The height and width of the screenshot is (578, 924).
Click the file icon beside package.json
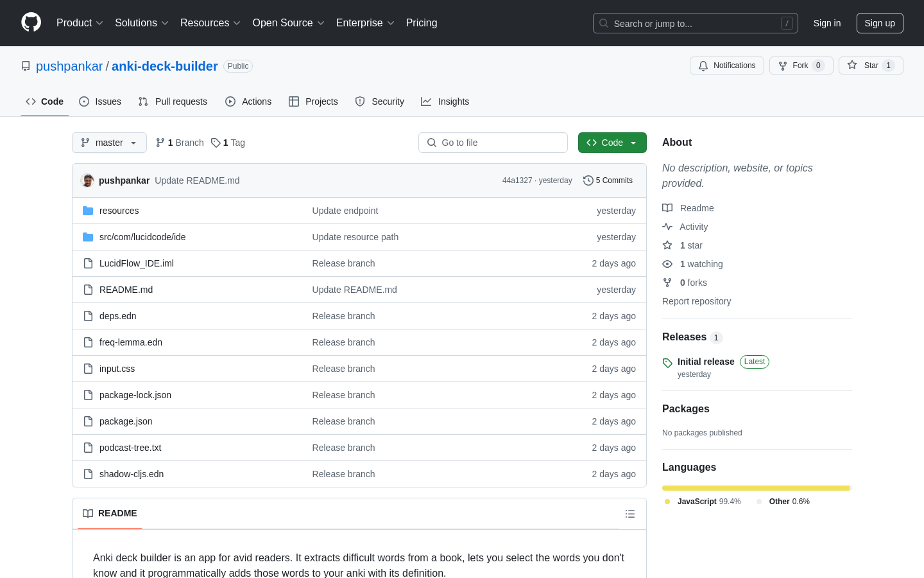click(x=88, y=421)
